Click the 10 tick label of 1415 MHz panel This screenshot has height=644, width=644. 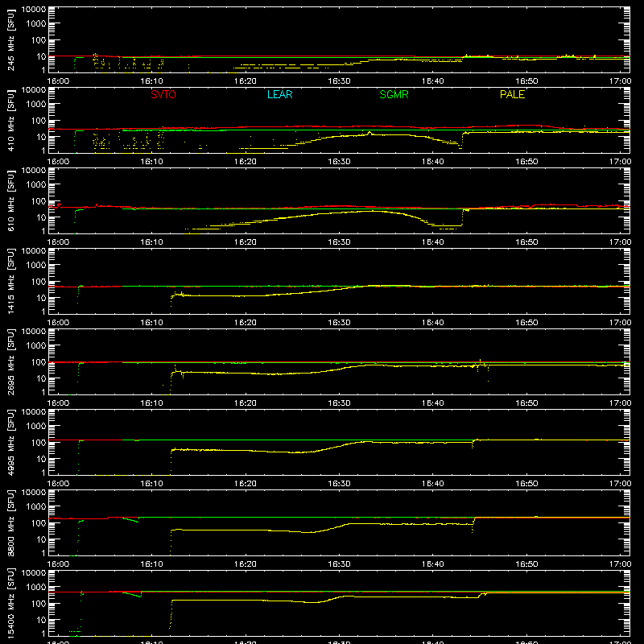(41, 298)
